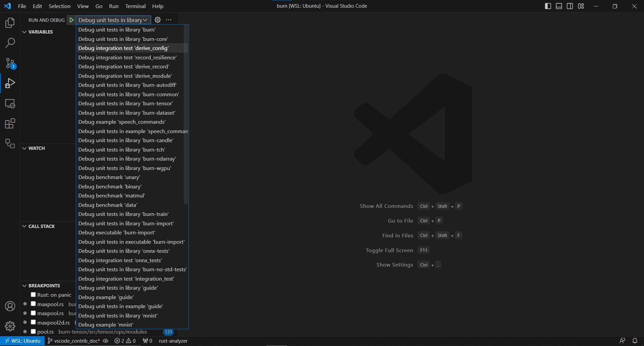The image size is (644, 346).
Task: Click rust-analyzer in the status bar
Action: tap(173, 340)
